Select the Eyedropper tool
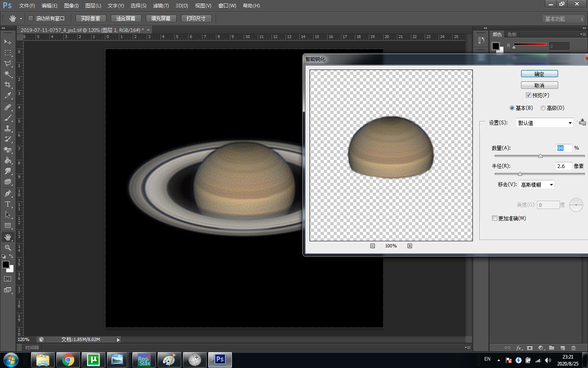 coord(8,96)
